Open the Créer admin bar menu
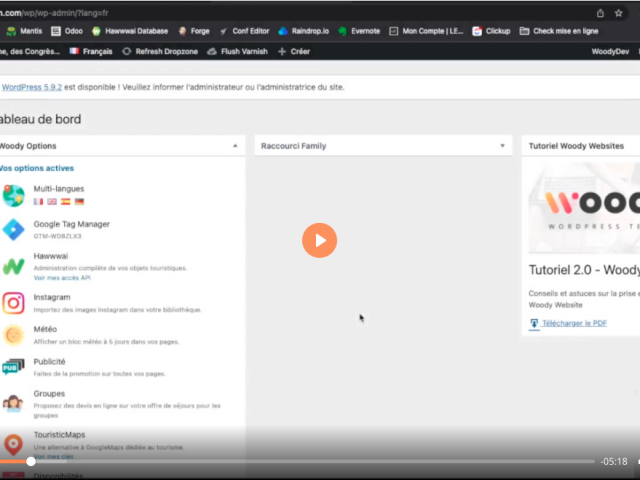The height and width of the screenshot is (480, 640). point(294,51)
